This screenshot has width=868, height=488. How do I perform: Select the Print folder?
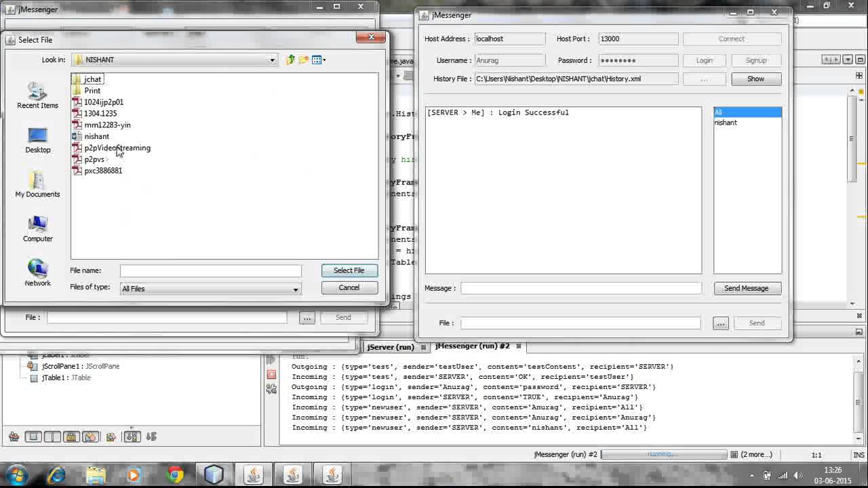(87, 91)
